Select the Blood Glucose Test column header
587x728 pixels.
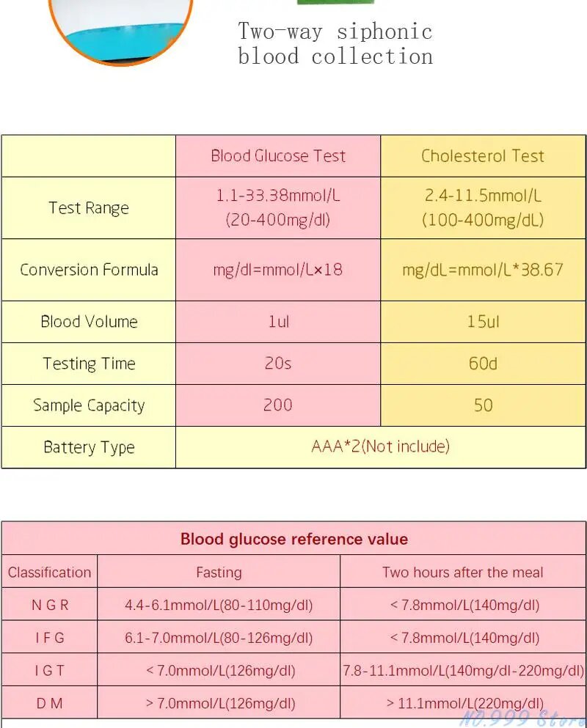pyautogui.click(x=278, y=156)
